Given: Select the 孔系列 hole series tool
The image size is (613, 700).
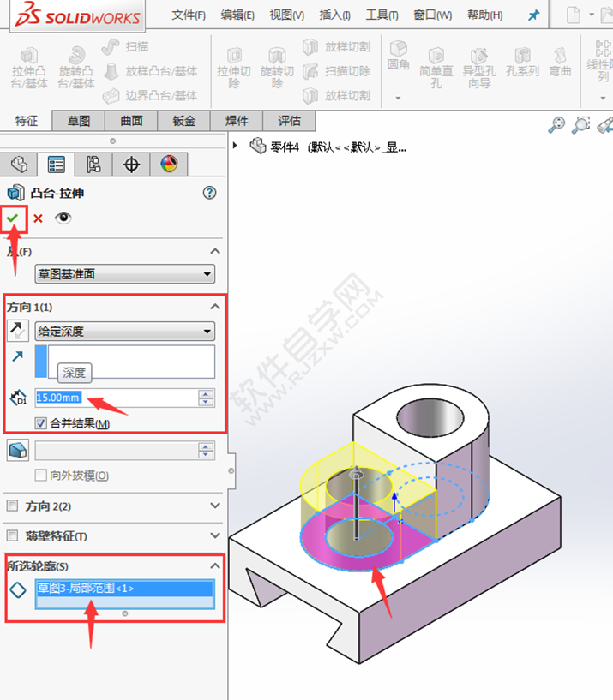Looking at the screenshot, I should [x=522, y=63].
